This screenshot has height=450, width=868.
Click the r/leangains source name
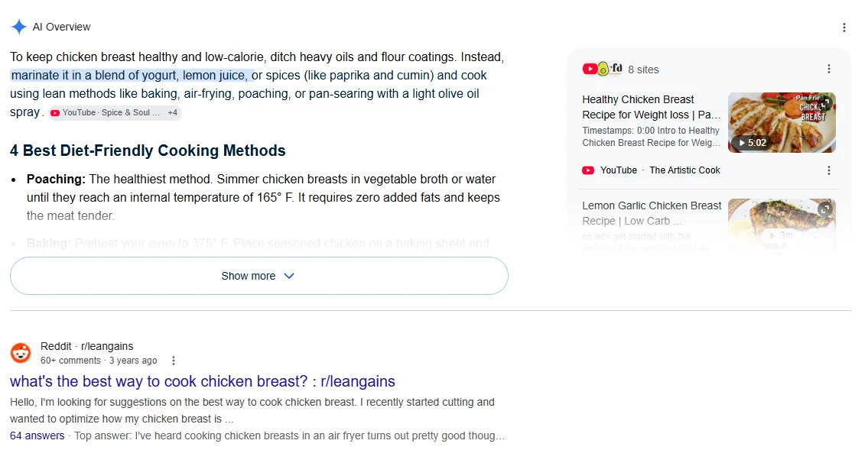[107, 346]
